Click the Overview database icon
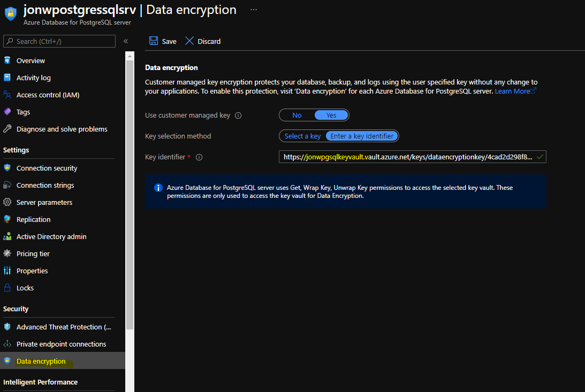Image resolution: width=585 pixels, height=392 pixels. tap(7, 60)
